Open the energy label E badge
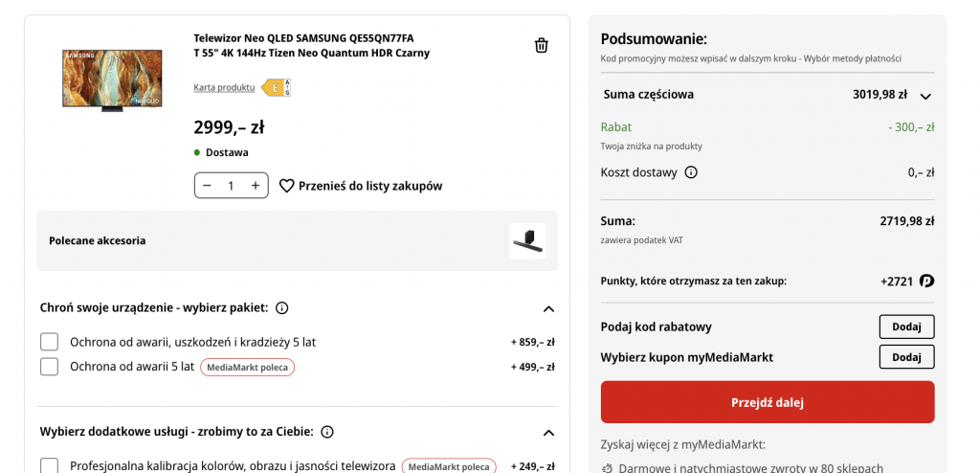 (x=276, y=87)
